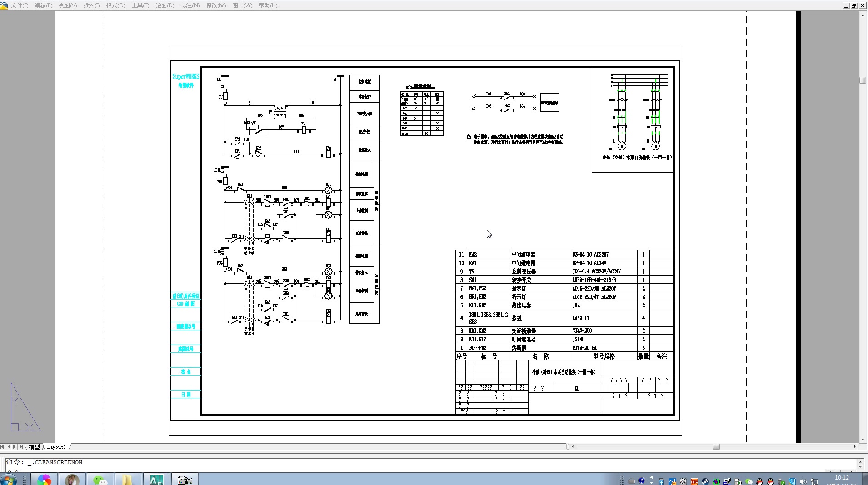The width and height of the screenshot is (868, 485).
Task: Click the SuperWORKS label in drawing
Action: coord(185,76)
